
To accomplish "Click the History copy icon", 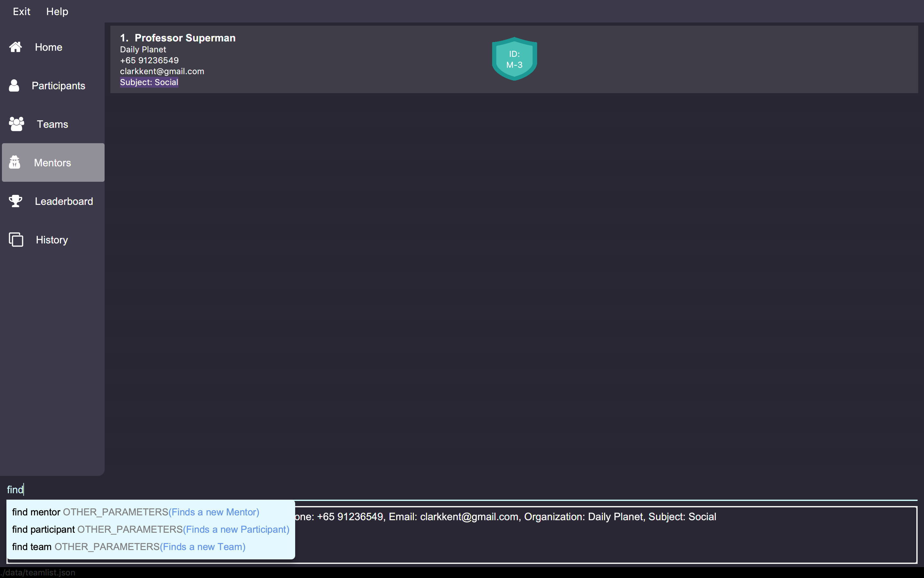I will (x=16, y=240).
